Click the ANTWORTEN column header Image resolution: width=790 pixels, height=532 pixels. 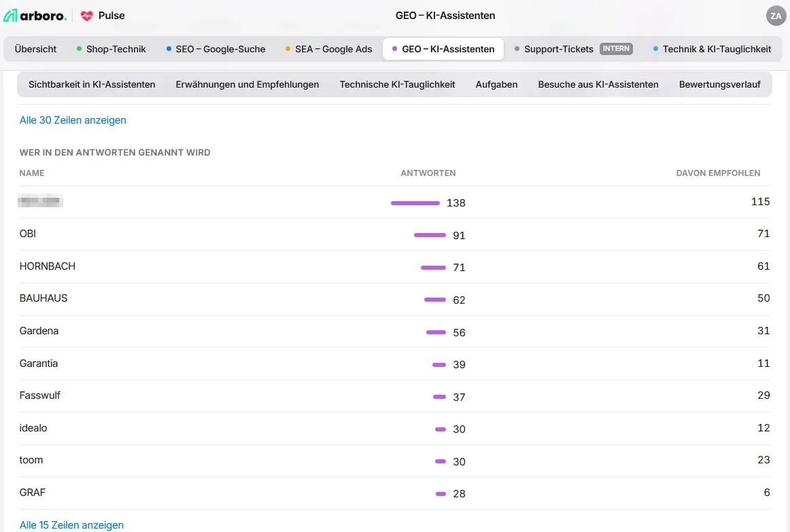pyautogui.click(x=428, y=173)
